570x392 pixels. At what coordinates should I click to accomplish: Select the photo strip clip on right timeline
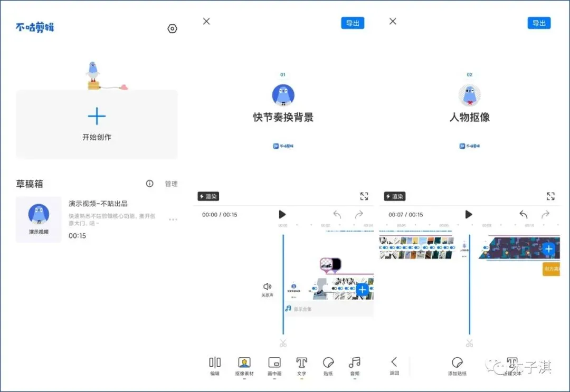[x=417, y=248]
